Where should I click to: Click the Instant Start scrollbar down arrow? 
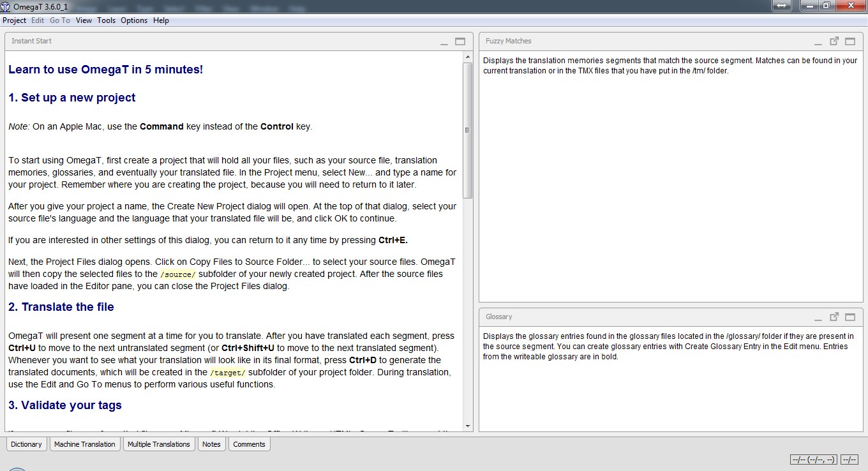coord(468,426)
